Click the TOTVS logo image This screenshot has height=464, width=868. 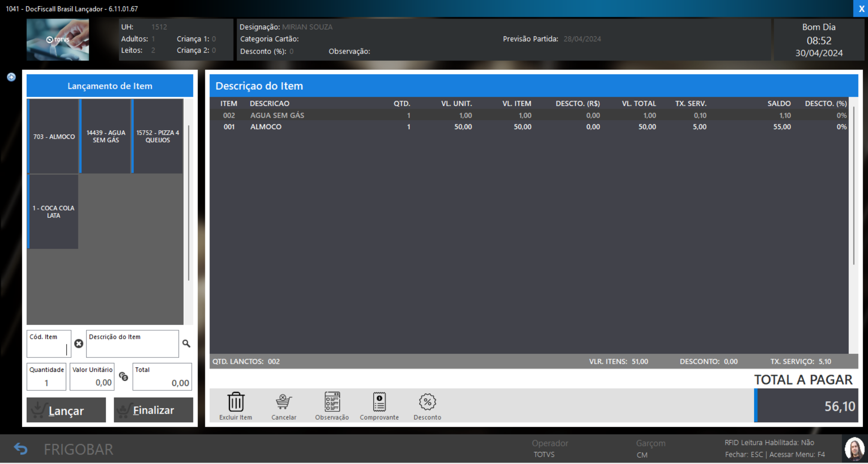coord(58,40)
